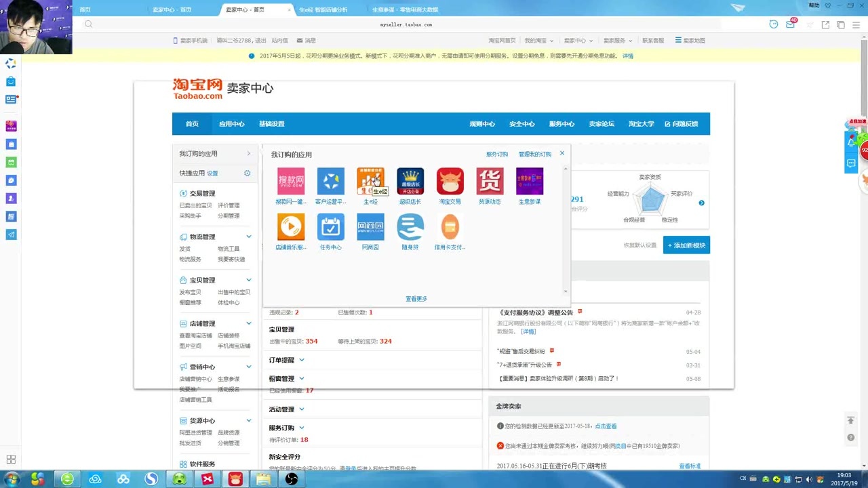Open the mail icon with badge in browser toolbar

pyautogui.click(x=791, y=24)
